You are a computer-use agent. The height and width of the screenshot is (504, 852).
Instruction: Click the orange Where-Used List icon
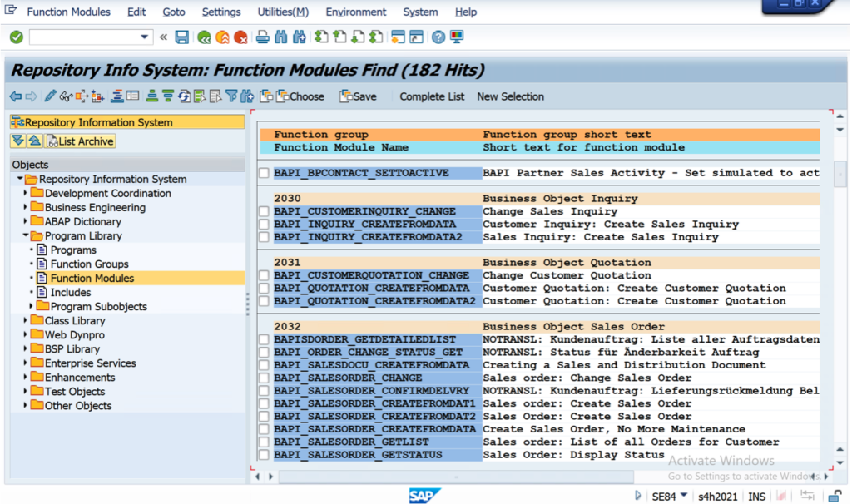click(x=82, y=96)
